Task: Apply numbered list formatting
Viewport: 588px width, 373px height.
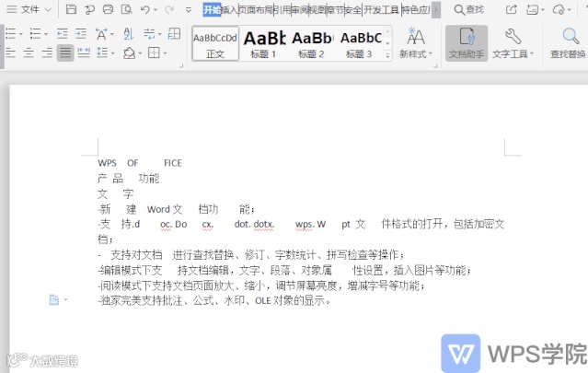Action: (x=35, y=34)
